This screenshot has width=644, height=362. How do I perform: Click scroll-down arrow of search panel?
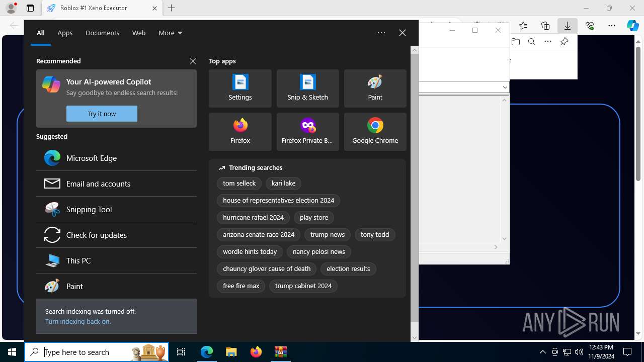pyautogui.click(x=415, y=337)
